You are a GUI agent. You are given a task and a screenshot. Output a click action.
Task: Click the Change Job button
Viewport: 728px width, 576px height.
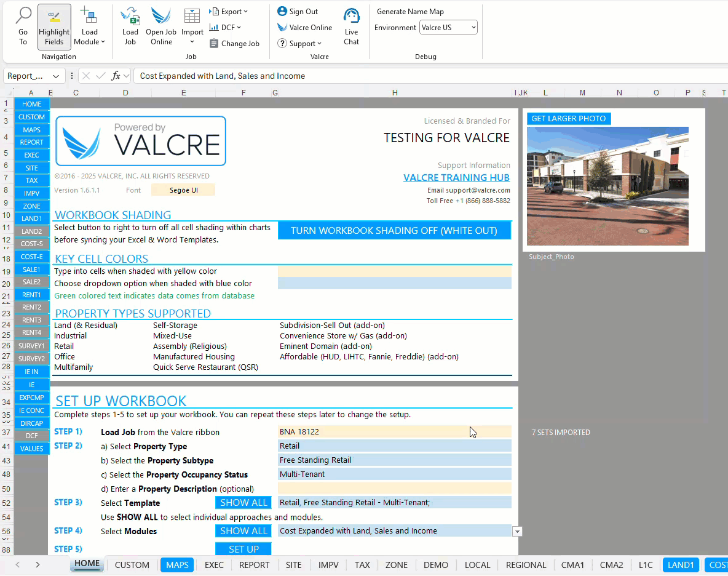(234, 44)
